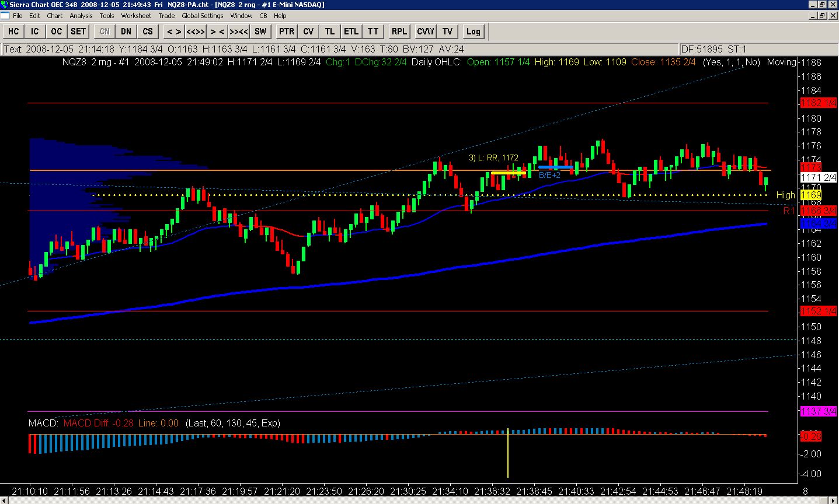Open the Global Settings menu
Screen dimensions: 839x504
point(203,16)
